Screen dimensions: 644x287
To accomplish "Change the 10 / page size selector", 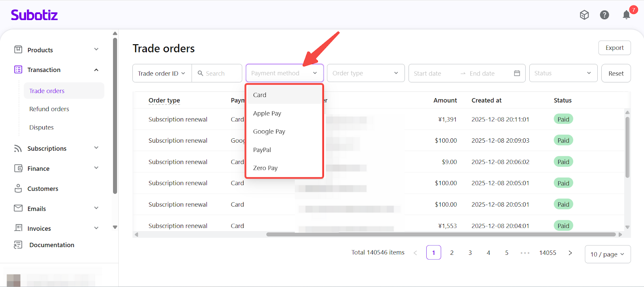I will tap(607, 254).
